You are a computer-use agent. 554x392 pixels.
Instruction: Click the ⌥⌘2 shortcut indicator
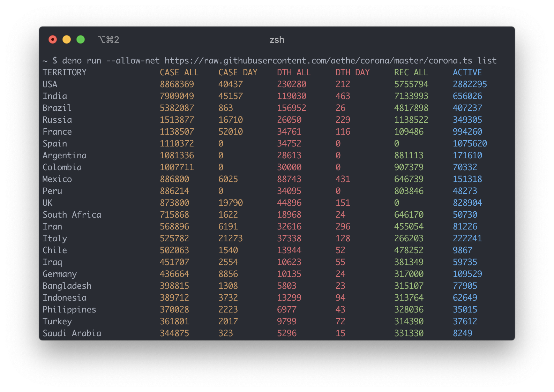(x=108, y=40)
